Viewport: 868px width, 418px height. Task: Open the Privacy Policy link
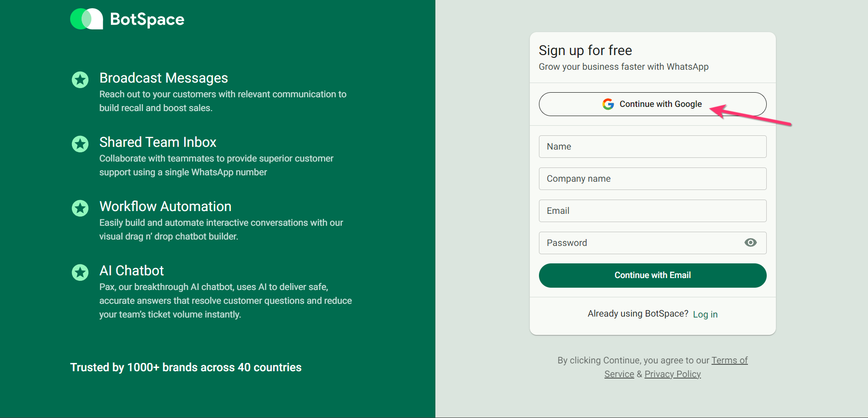673,374
